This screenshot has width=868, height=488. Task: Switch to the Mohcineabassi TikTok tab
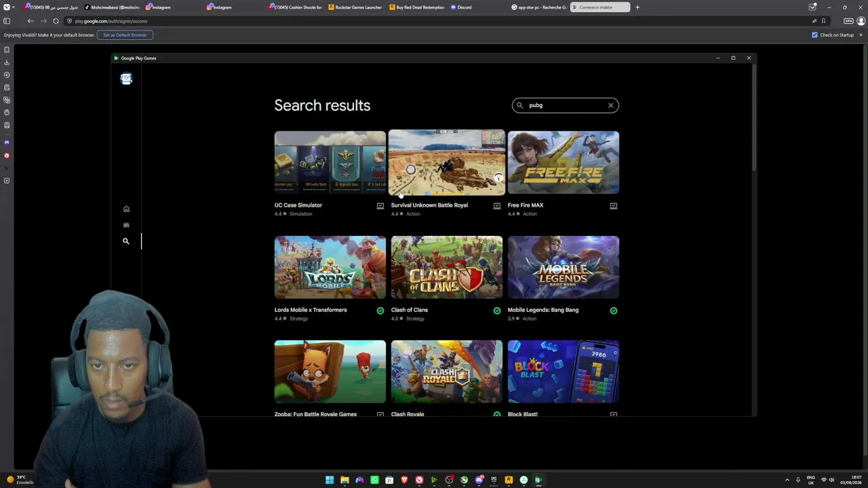(112, 7)
